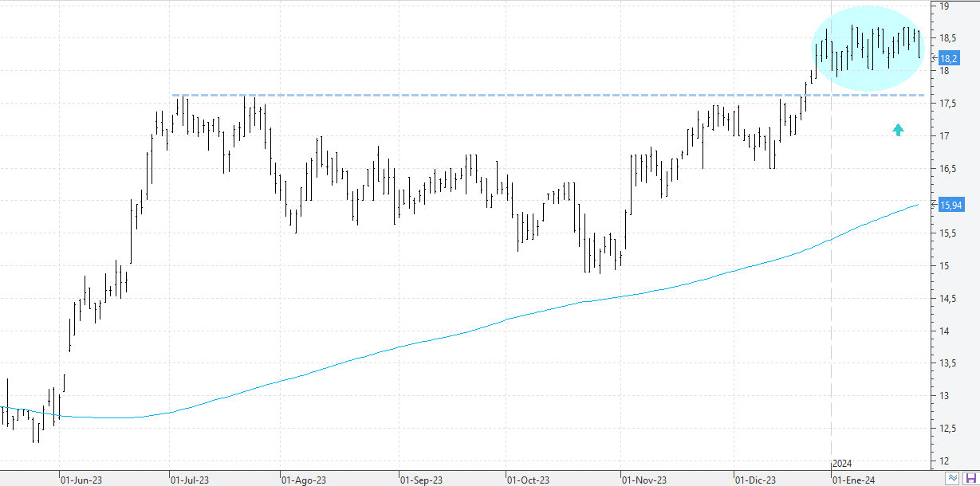The height and width of the screenshot is (486, 980).
Task: Click the 01-Ene-24 date label
Action: click(855, 480)
